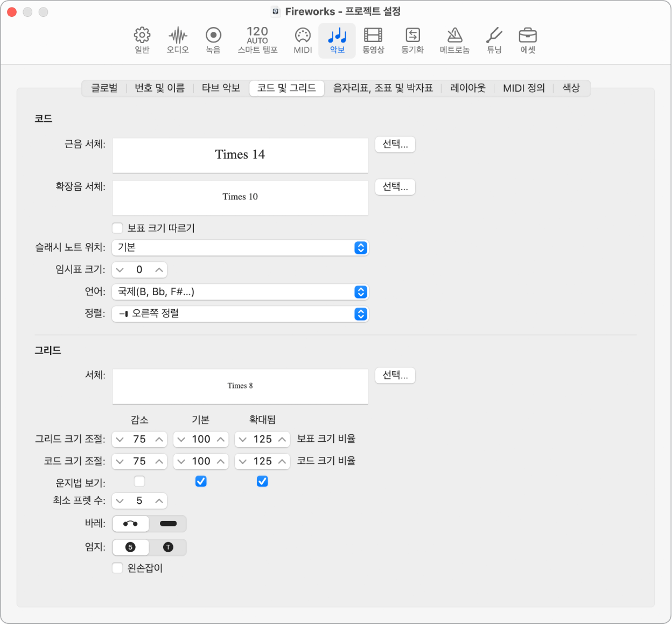Open the 녹음 recording settings icon
672x625 pixels.
pyautogui.click(x=213, y=40)
